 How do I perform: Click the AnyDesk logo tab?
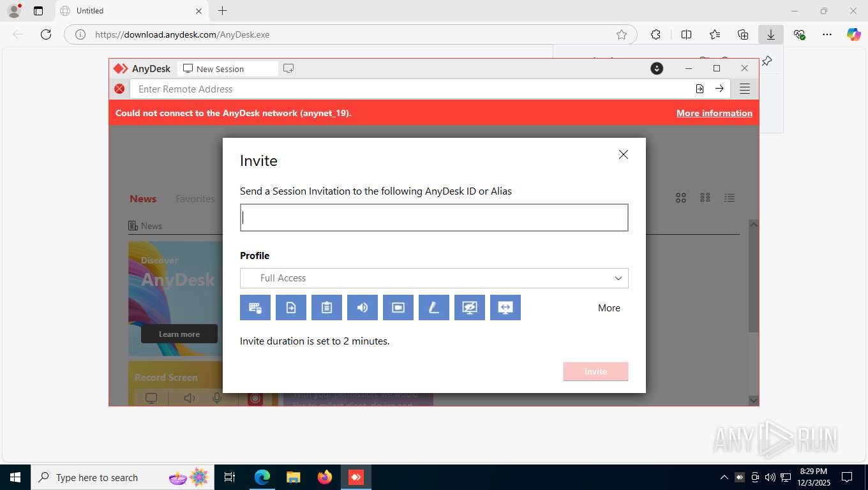[x=142, y=69]
